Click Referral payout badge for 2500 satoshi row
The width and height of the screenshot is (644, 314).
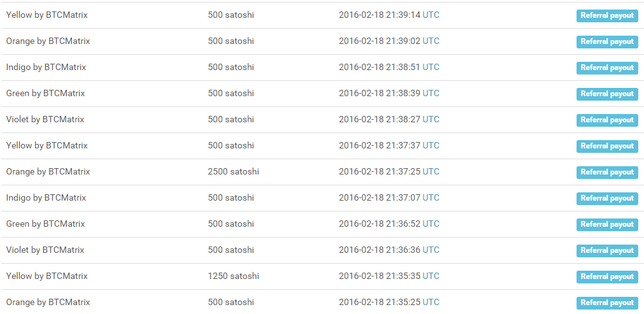point(607,172)
